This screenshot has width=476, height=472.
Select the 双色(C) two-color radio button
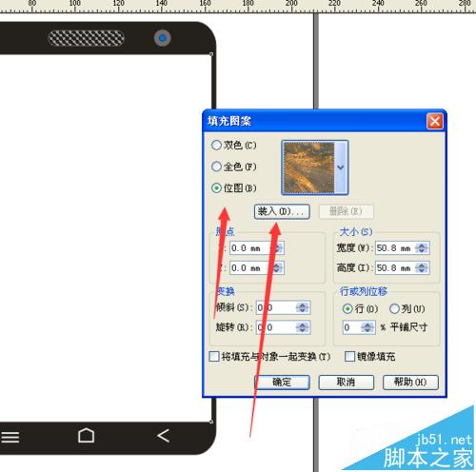[216, 146]
